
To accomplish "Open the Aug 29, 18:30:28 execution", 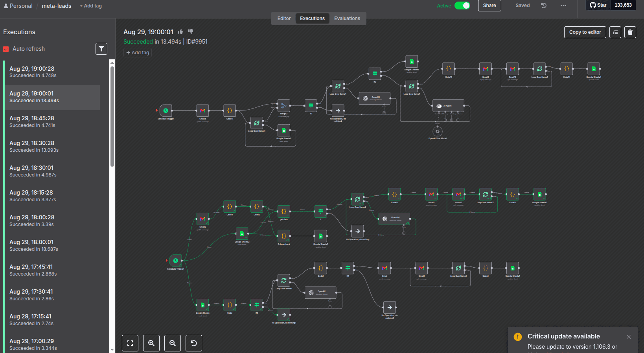I will click(x=52, y=146).
